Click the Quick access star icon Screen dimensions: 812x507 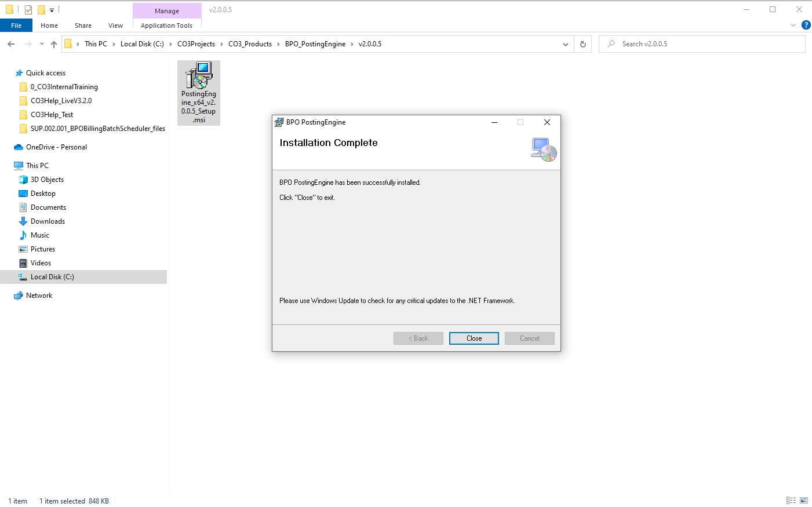tap(19, 73)
